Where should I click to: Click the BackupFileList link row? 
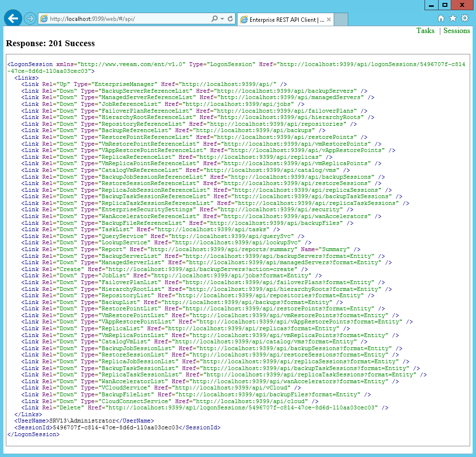click(x=196, y=394)
